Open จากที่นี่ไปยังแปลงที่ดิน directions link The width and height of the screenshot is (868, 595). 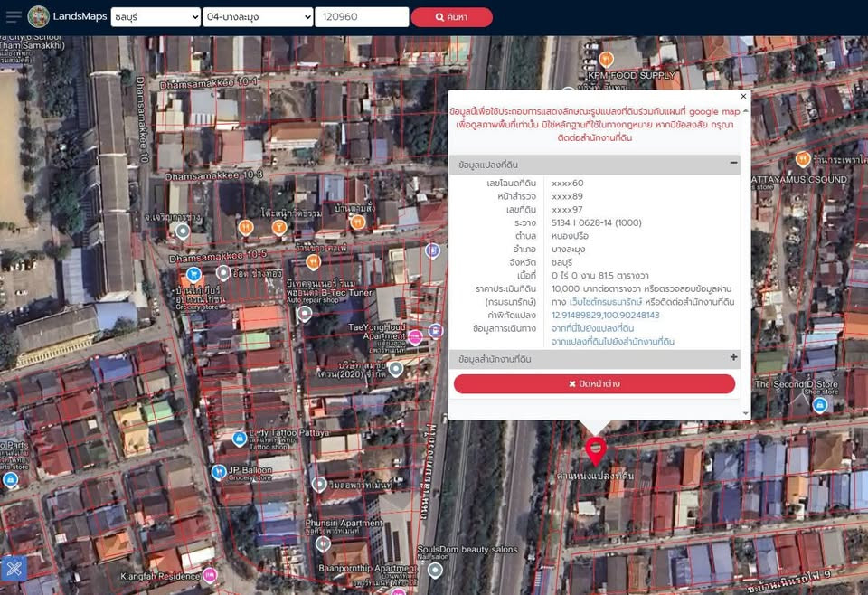593,328
